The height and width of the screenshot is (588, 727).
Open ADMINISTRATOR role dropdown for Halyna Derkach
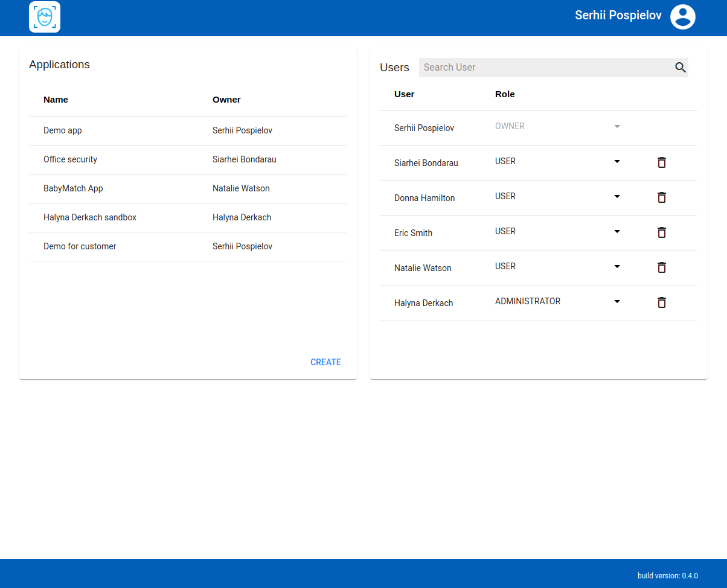click(x=558, y=302)
